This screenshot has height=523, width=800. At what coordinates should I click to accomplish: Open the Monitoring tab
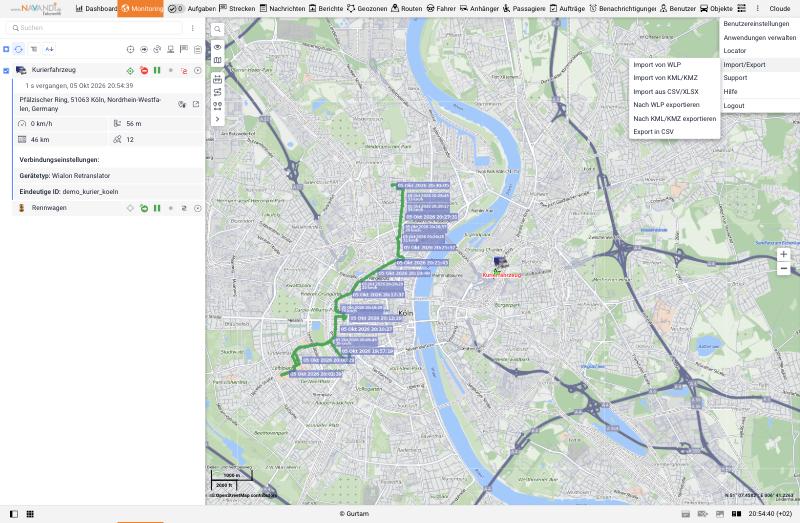click(x=140, y=9)
